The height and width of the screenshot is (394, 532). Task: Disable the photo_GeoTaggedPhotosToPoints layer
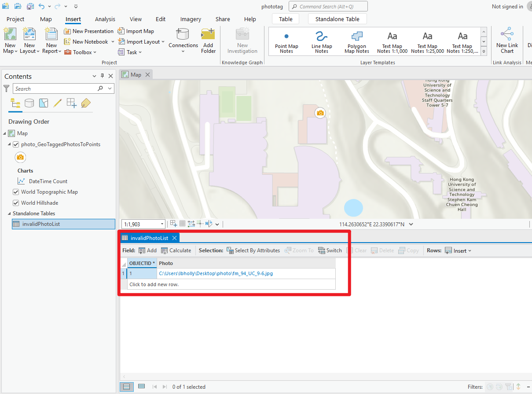tap(16, 144)
